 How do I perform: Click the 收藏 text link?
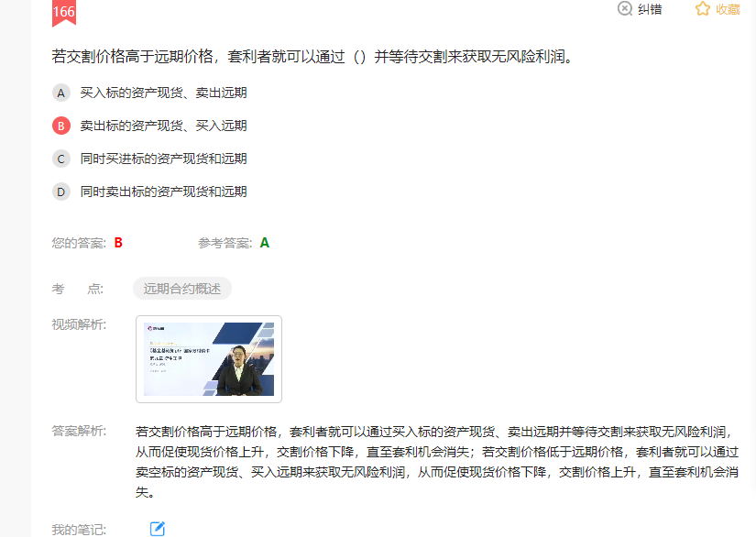click(728, 9)
